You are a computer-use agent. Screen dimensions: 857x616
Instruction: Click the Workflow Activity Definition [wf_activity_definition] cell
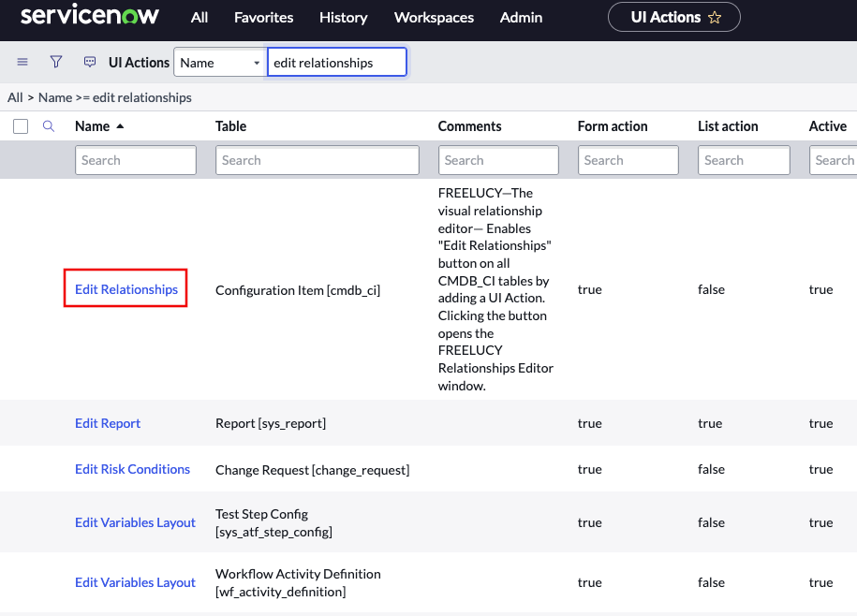pyautogui.click(x=298, y=582)
